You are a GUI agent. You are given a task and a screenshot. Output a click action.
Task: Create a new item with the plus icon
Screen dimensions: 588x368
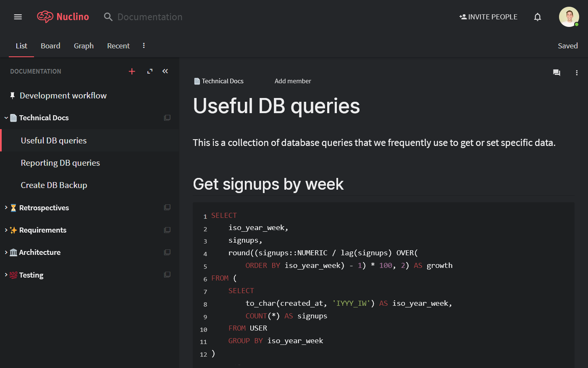132,71
